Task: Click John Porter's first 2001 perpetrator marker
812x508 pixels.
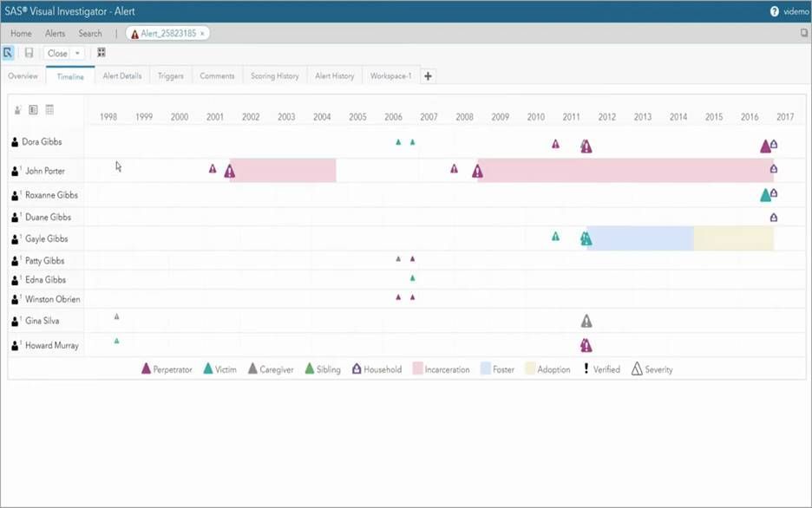Action: pyautogui.click(x=213, y=169)
